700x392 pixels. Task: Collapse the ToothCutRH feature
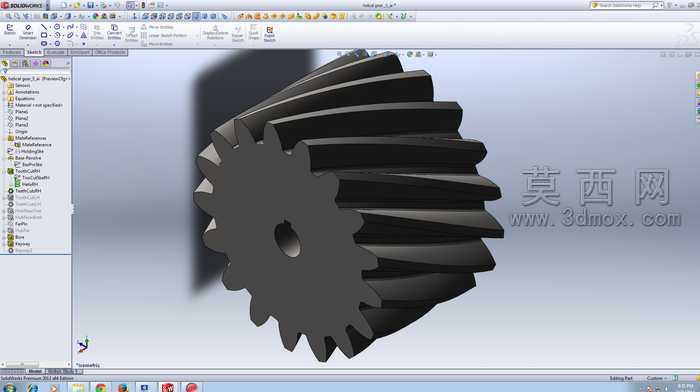coord(4,171)
